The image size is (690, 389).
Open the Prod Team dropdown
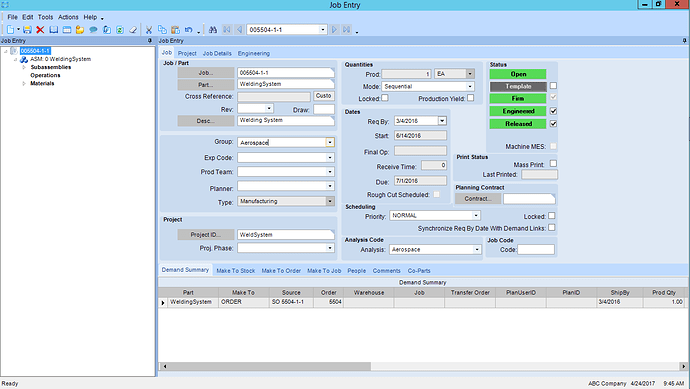[330, 172]
